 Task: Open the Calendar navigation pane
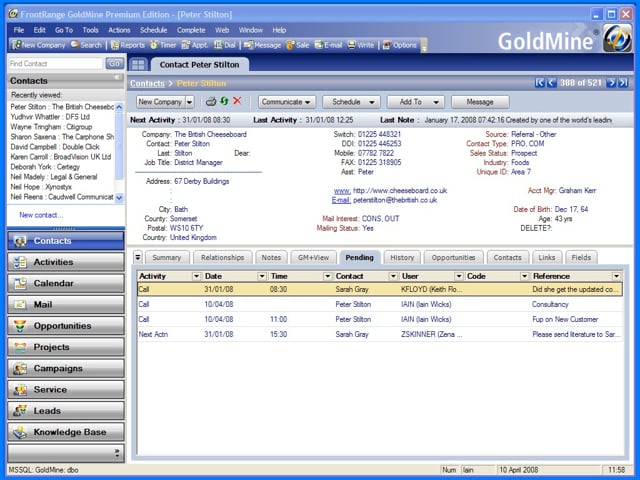pyautogui.click(x=66, y=283)
